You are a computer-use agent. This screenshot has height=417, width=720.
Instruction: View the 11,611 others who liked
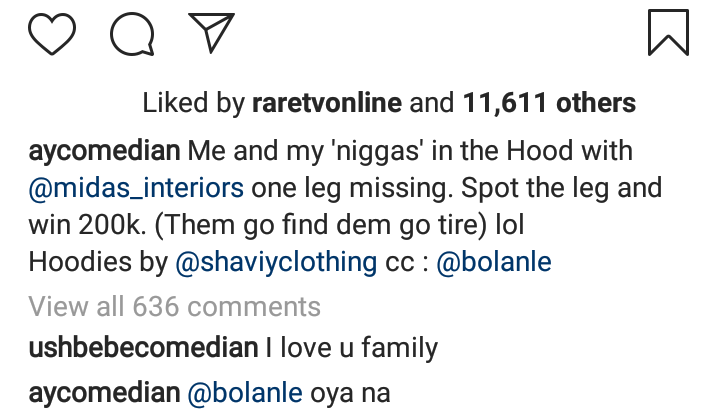click(549, 103)
